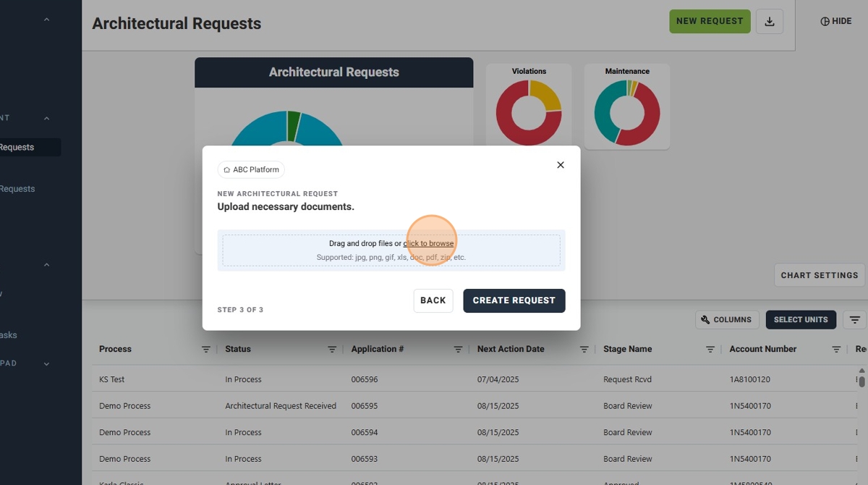Click the 'click to browse' upload link

428,243
